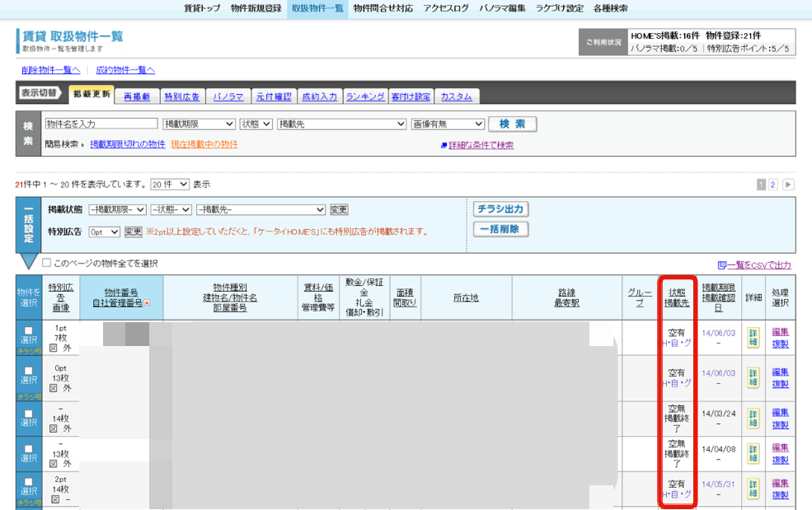The height and width of the screenshot is (510, 812).
Task: Open the 掲載期限 dropdown in the search bar
Action: [199, 124]
